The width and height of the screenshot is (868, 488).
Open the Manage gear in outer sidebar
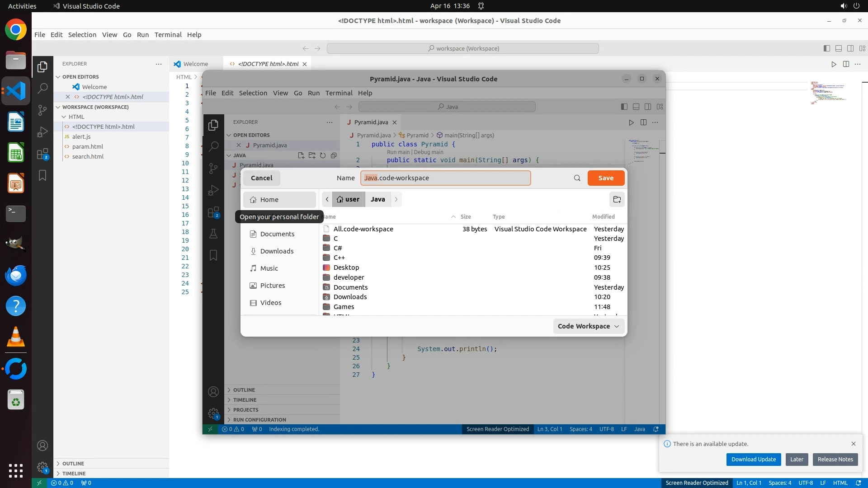42,467
